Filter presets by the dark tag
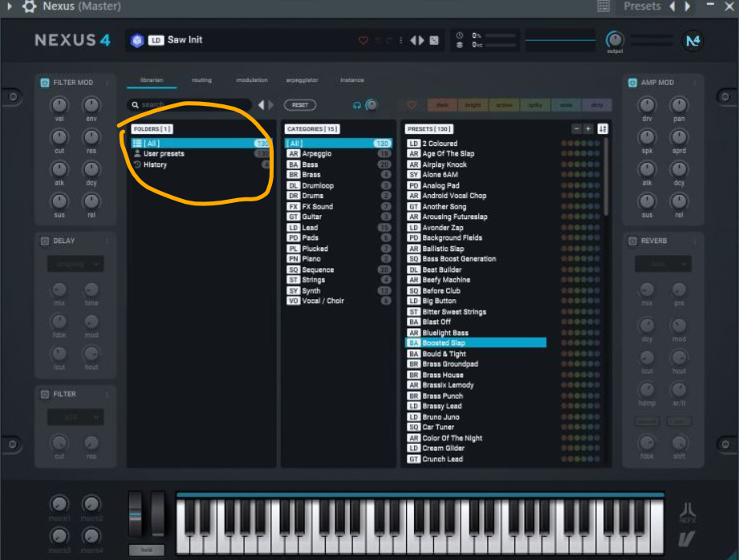 pyautogui.click(x=442, y=105)
